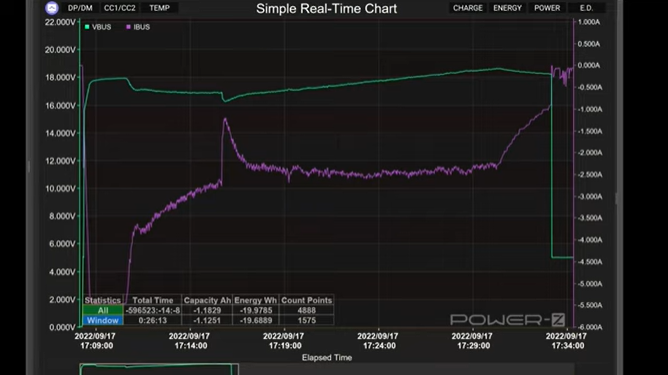Click the -19.6889 energy value

256,320
